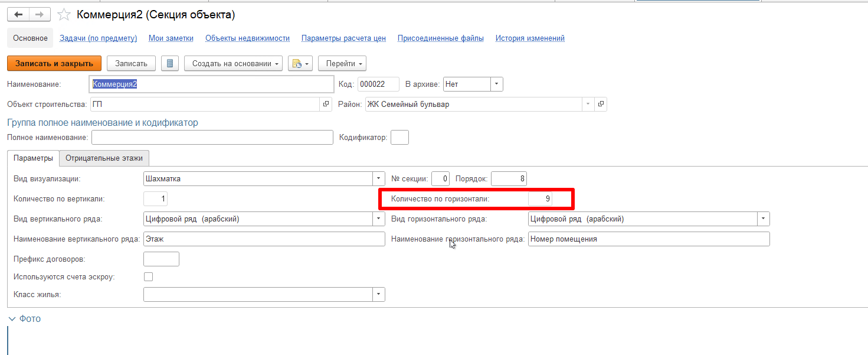Click open icon of the Район field
The width and height of the screenshot is (868, 355).
tap(601, 105)
